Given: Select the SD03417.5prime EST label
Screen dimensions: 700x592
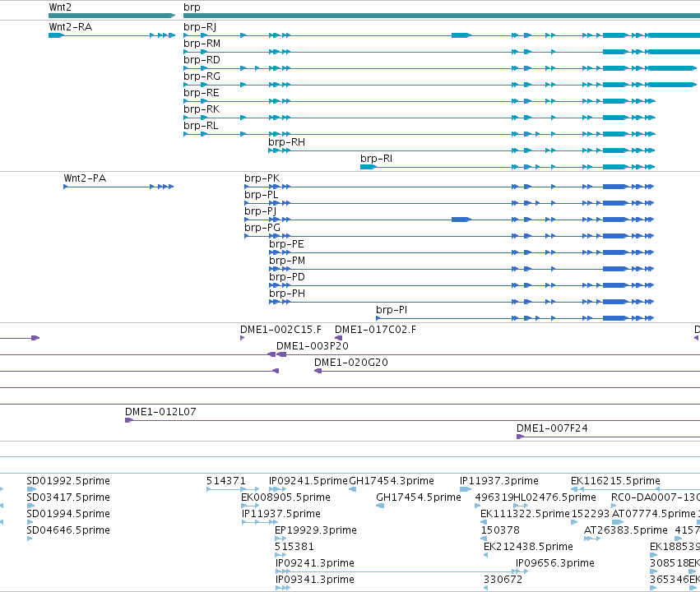Looking at the screenshot, I should 68,497.
